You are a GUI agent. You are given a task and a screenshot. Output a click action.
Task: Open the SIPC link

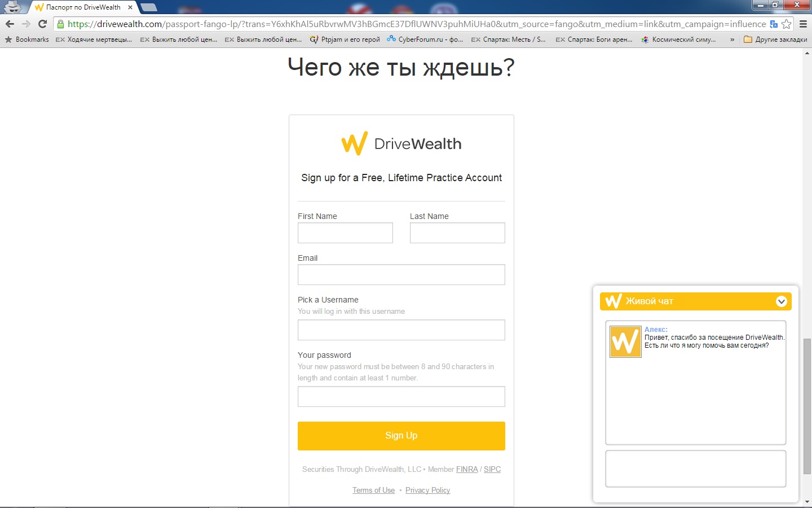492,469
